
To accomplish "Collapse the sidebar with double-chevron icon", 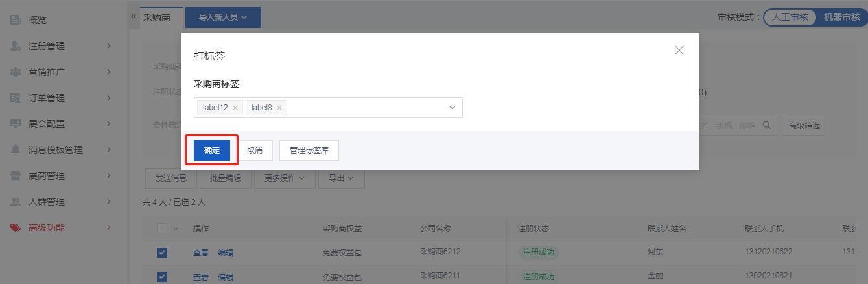I will pos(134,16).
